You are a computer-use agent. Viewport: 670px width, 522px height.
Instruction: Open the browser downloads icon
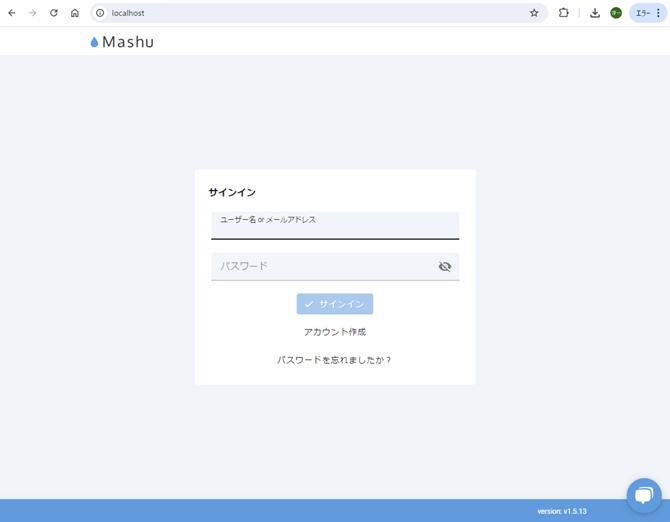point(595,13)
